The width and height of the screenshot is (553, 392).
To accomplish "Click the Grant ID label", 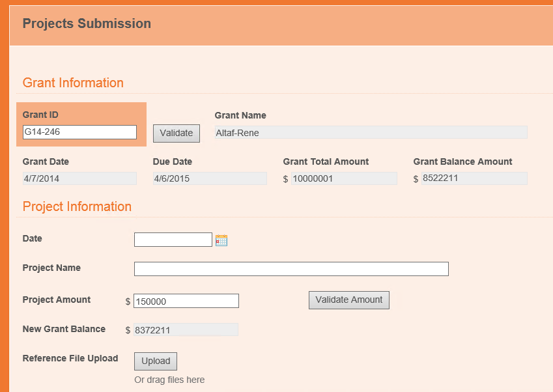I will pyautogui.click(x=40, y=115).
